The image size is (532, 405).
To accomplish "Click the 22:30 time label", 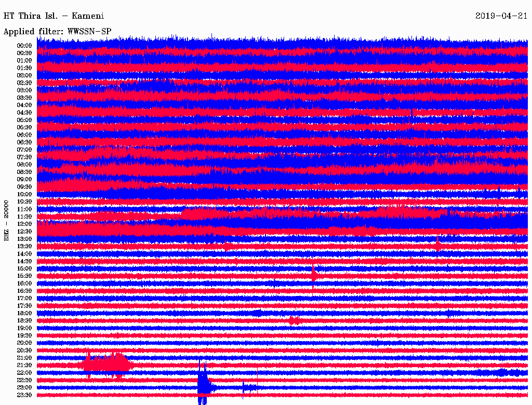I will 24,380.
